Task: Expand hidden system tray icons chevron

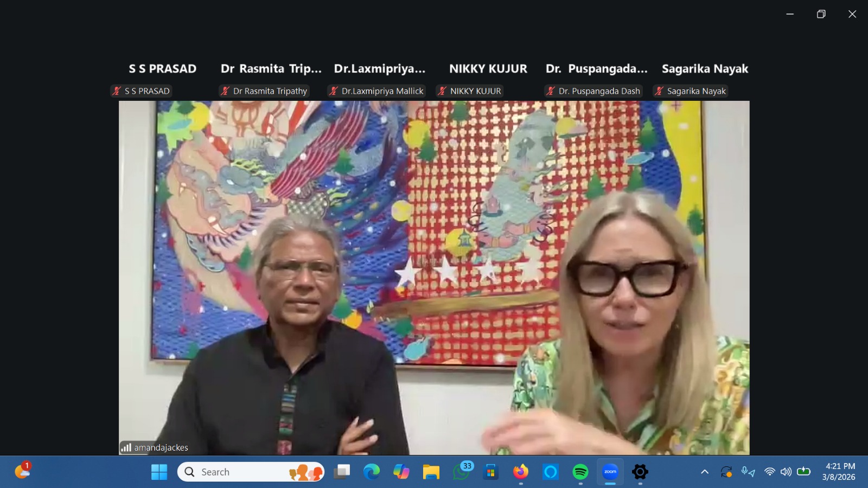Action: [x=705, y=472]
